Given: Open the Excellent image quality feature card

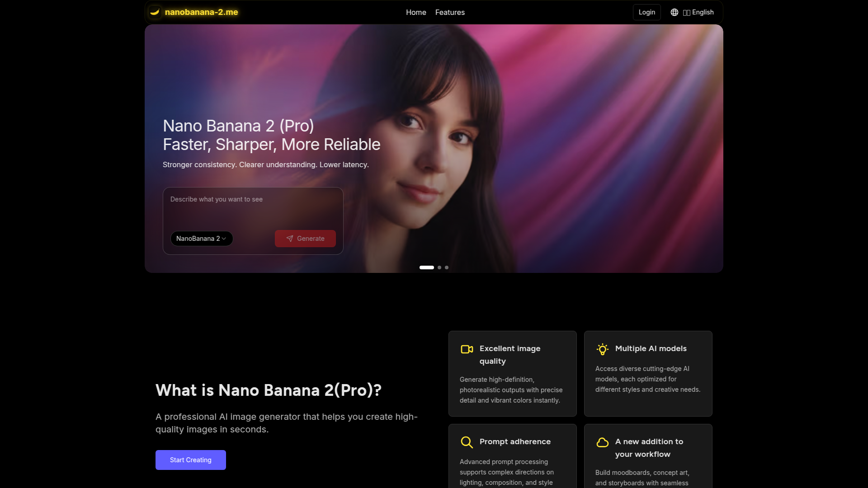Looking at the screenshot, I should [x=513, y=374].
